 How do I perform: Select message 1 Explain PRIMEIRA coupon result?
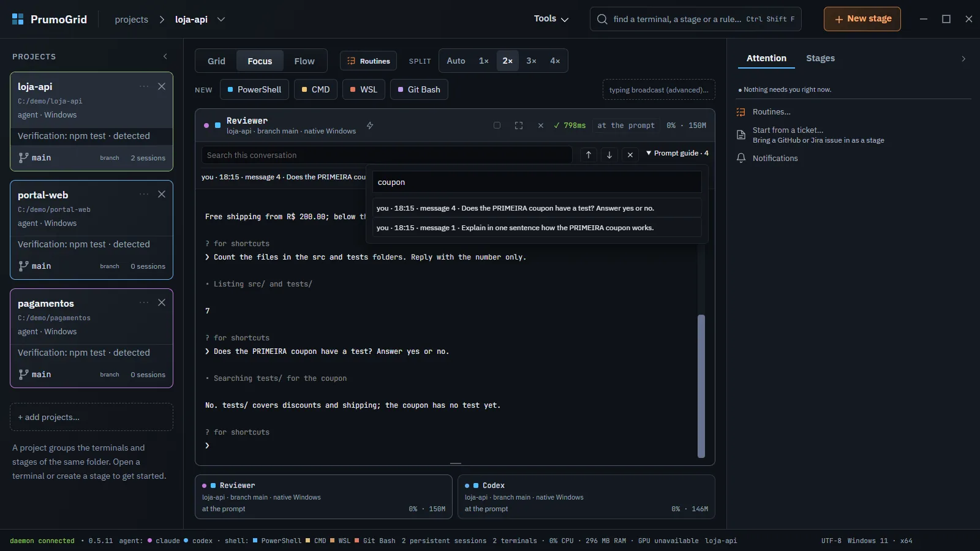537,228
